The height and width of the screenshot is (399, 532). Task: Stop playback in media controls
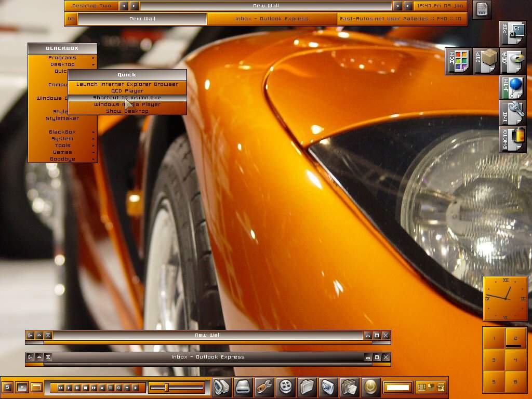(86, 388)
